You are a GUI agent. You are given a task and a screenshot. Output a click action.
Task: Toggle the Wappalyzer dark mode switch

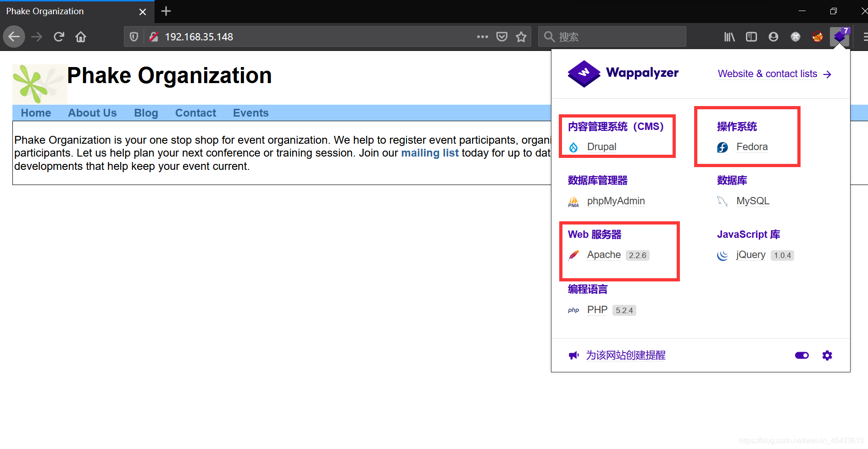[802, 355]
